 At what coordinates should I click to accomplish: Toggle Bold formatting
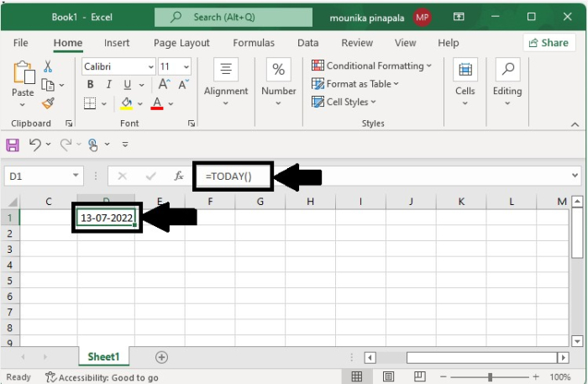pyautogui.click(x=90, y=85)
